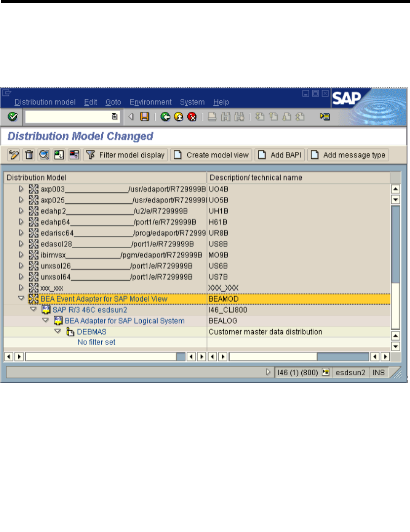The height and width of the screenshot is (532, 410).
Task: Click the red Cancel icon
Action: pos(192,117)
